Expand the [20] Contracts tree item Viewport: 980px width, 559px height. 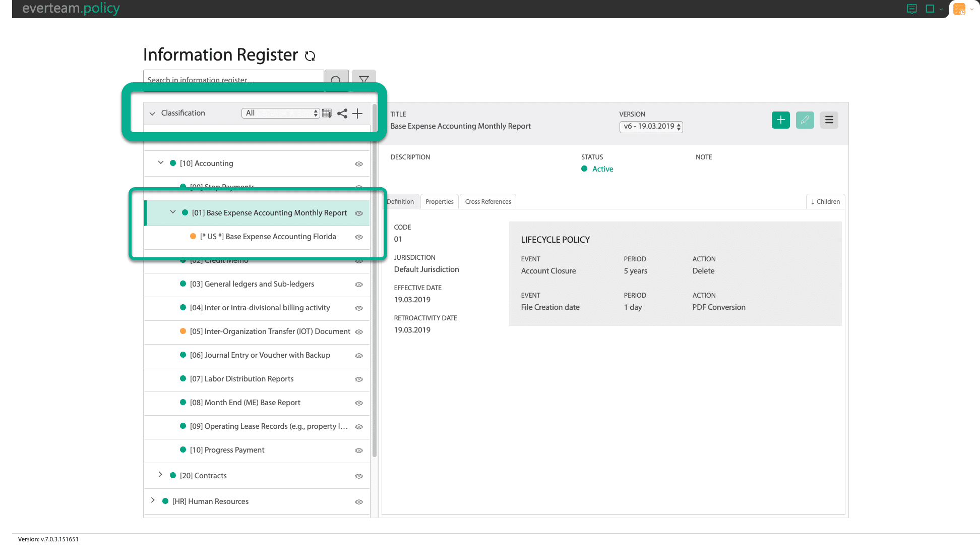(161, 475)
